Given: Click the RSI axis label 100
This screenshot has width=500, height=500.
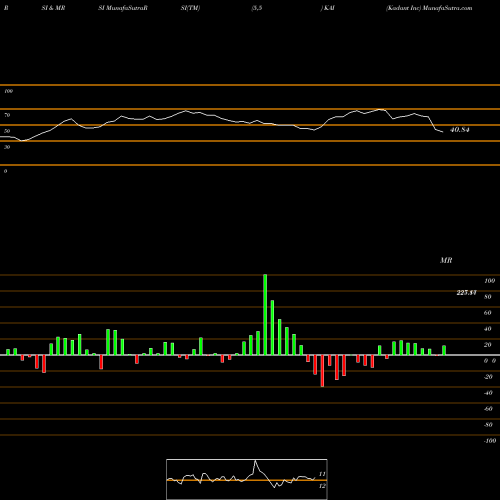Looking at the screenshot, I should [8, 91].
